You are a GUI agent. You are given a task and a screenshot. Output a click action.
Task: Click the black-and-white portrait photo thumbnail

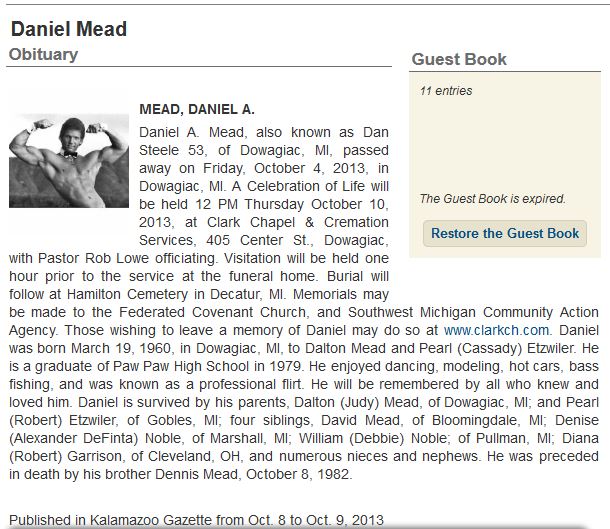[x=69, y=161]
